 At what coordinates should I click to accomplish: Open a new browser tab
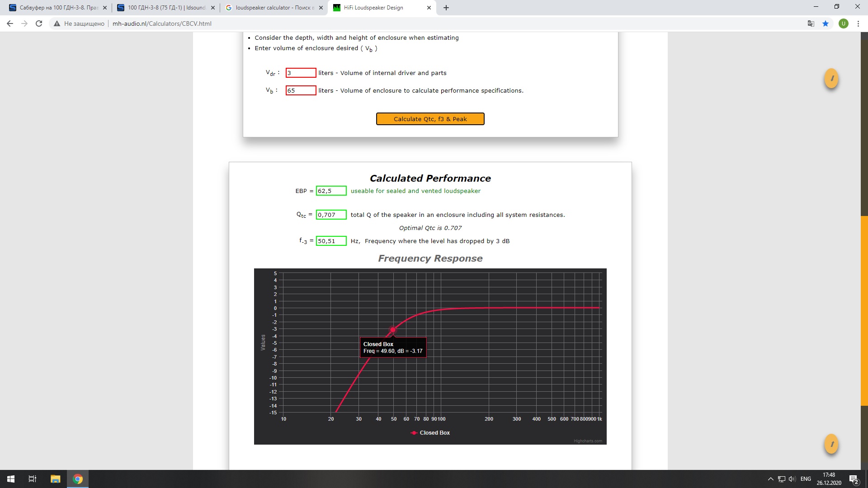pyautogui.click(x=446, y=8)
